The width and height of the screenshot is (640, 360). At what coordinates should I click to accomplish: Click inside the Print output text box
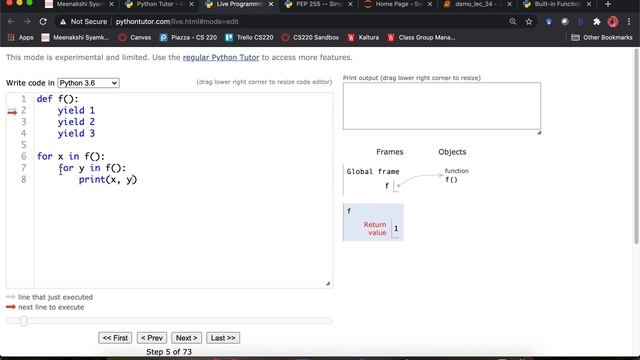[x=442, y=106]
